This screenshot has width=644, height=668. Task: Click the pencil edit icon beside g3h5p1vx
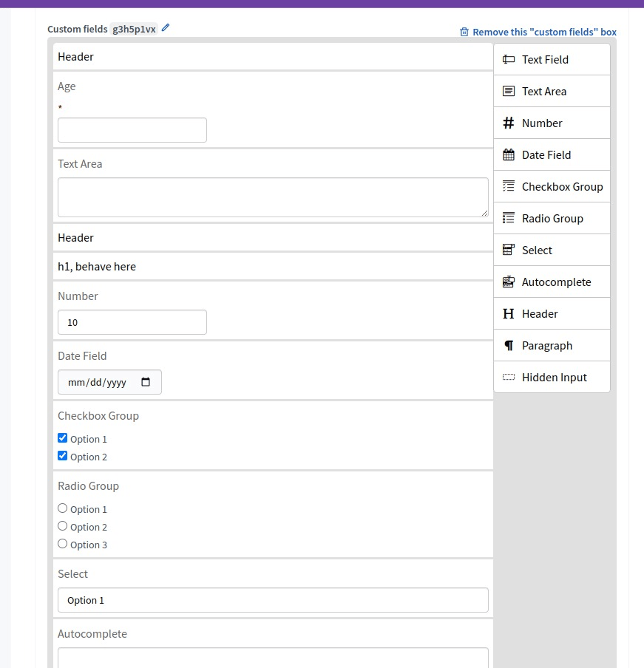click(166, 27)
